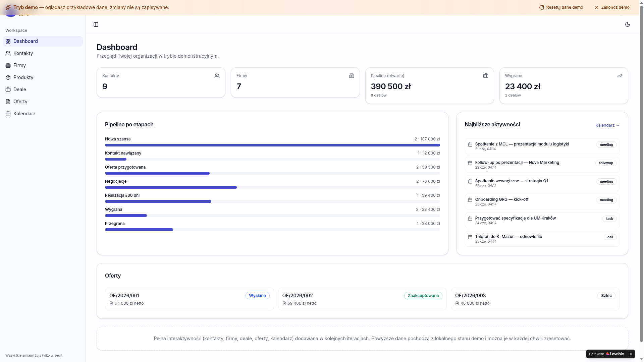Screen dimensions: 644x362
Task: Click the Wygrane trending-up icon
Action: [620, 76]
